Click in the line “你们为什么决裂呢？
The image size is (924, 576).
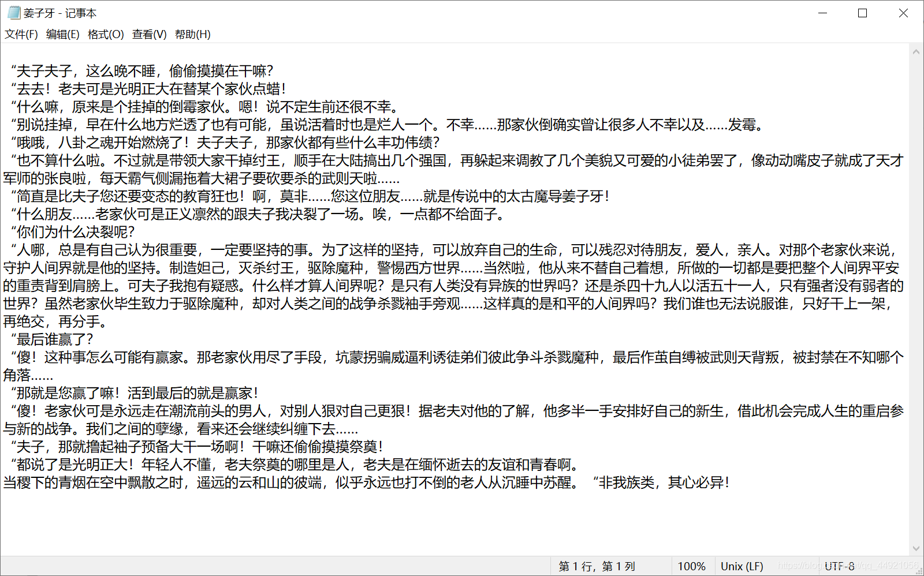coord(73,232)
